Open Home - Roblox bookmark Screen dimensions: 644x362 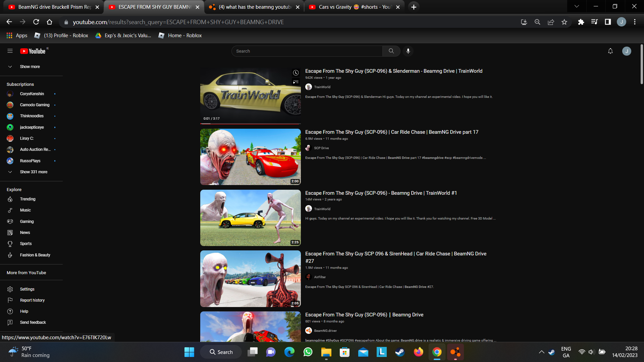coord(180,36)
